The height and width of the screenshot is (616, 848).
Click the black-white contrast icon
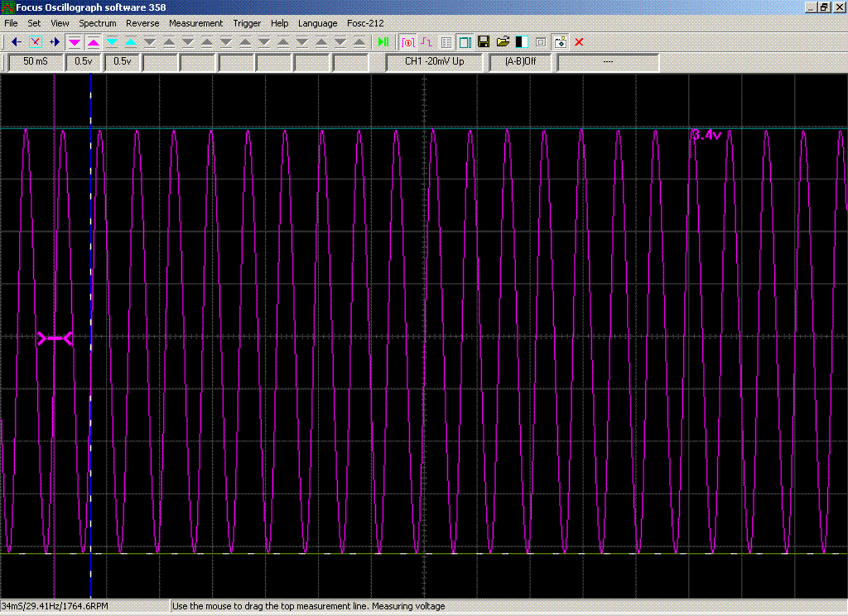pyautogui.click(x=522, y=41)
